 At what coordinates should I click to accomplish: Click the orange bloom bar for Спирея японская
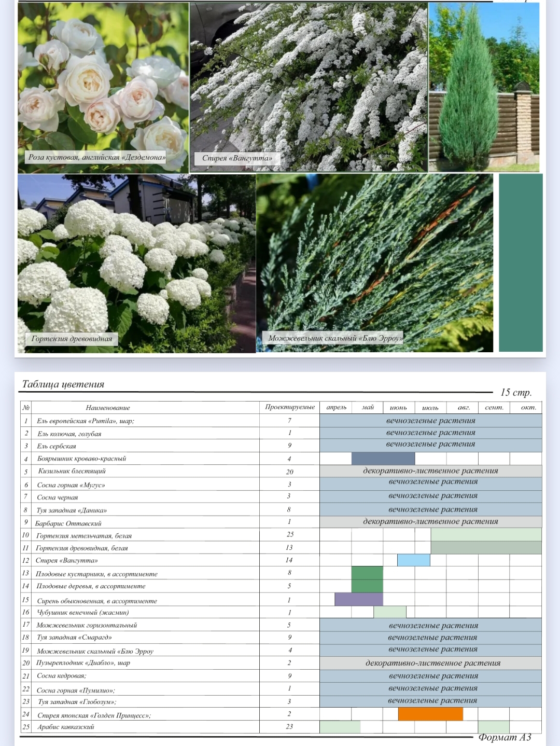pyautogui.click(x=430, y=714)
